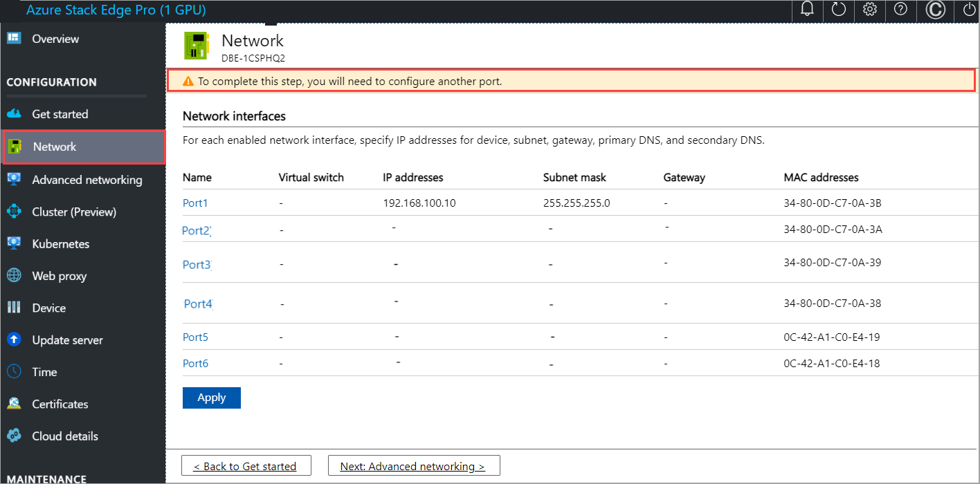The image size is (980, 484).
Task: Select the Overview icon in the sidebar
Action: pyautogui.click(x=14, y=38)
